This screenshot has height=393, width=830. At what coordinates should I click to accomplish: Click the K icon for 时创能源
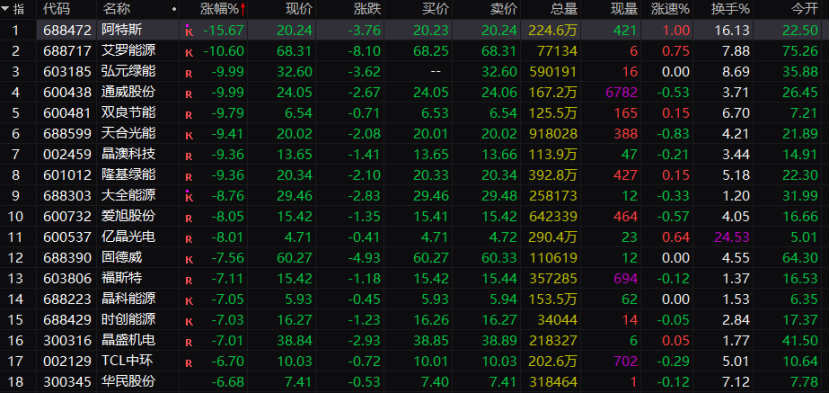188,321
